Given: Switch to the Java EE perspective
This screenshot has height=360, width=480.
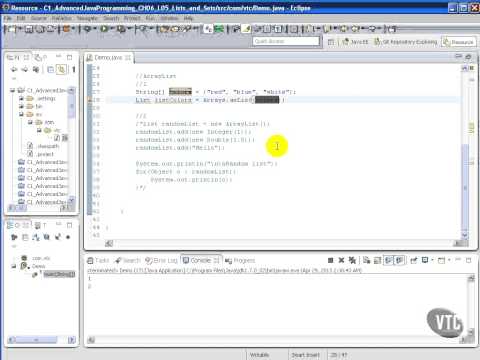Looking at the screenshot, I should pos(355,42).
